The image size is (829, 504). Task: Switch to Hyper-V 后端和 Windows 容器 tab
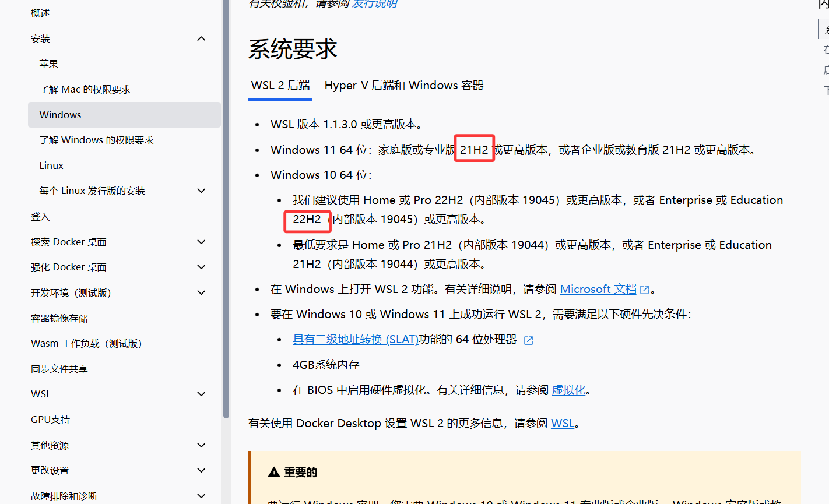coord(404,86)
